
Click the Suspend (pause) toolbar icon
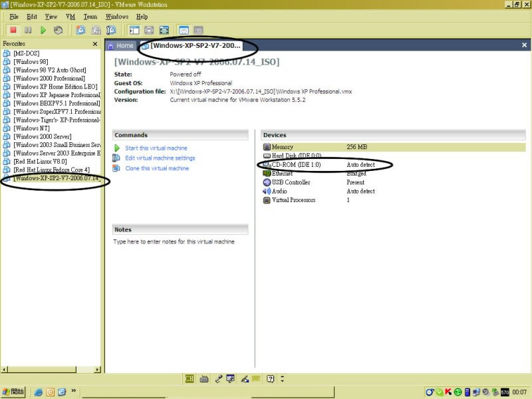[x=28, y=30]
